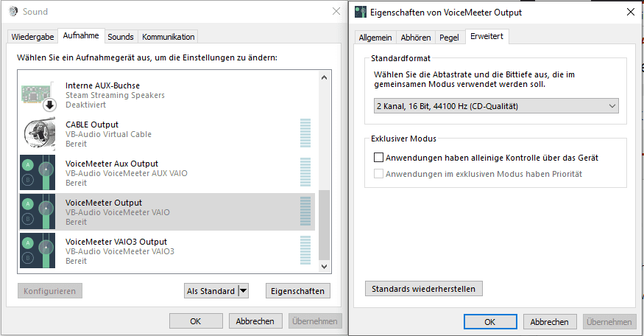Click the CABLE Output level meter
The image size is (644, 336).
coord(305,133)
